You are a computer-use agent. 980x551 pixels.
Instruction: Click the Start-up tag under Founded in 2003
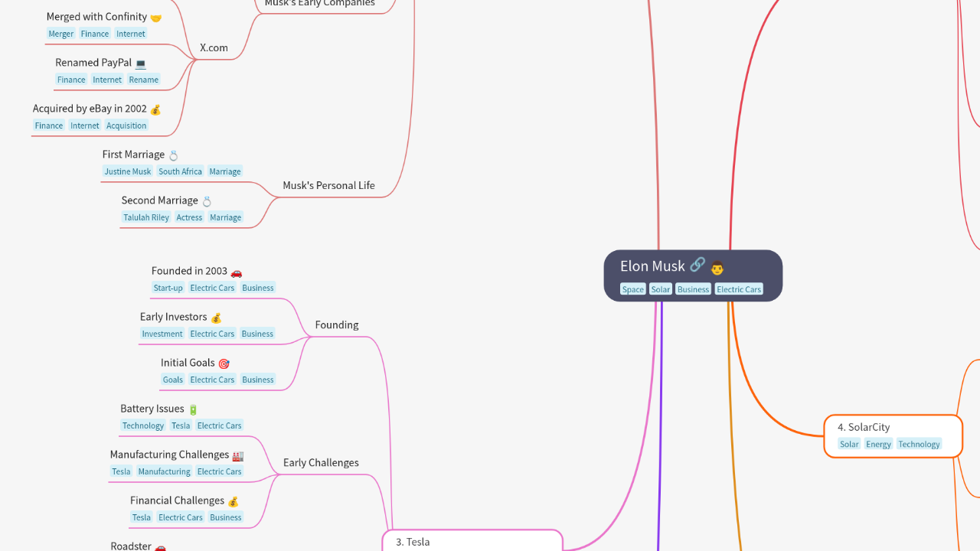168,288
